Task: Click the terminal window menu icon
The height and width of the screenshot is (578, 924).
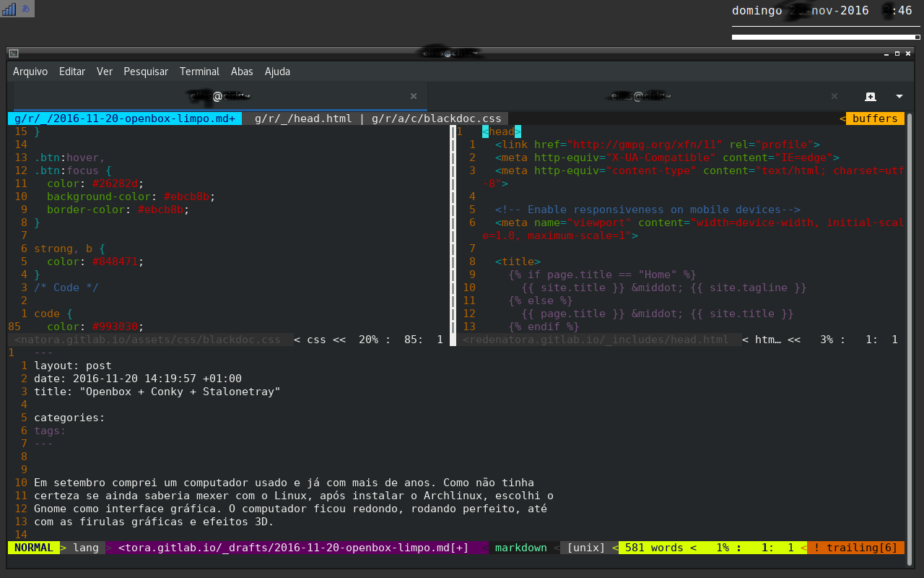Action: tap(14, 53)
